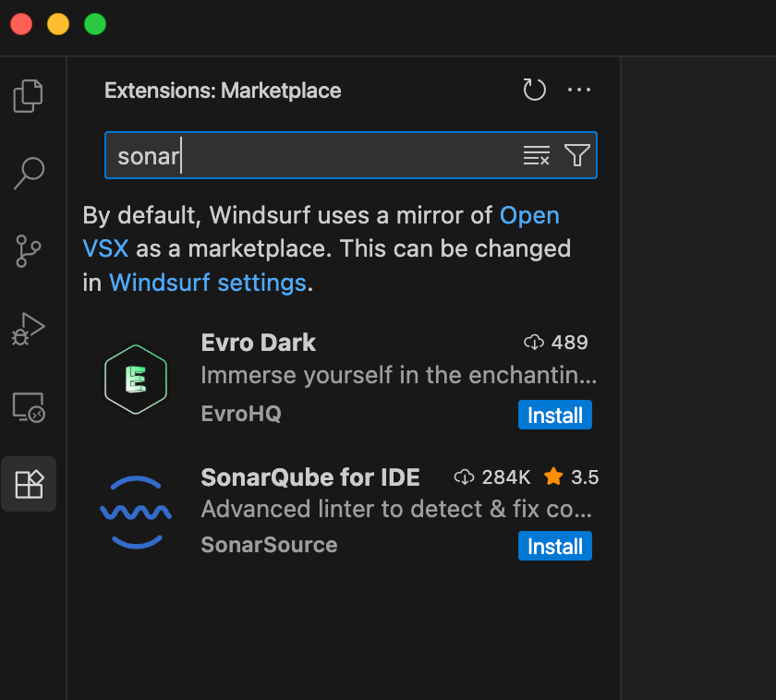Viewport: 776px width, 700px height.
Task: Focus the extensions search input
Action: pos(277,155)
